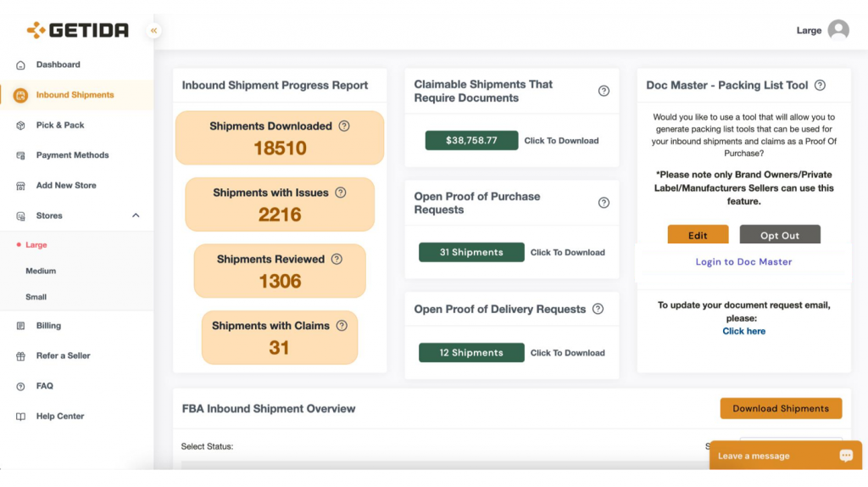Select the Small store

(x=36, y=297)
